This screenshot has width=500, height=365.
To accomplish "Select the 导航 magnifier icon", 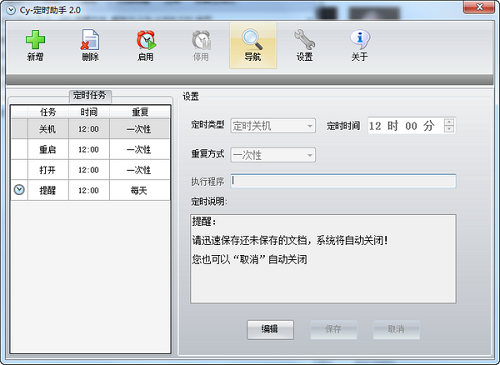I will [252, 40].
